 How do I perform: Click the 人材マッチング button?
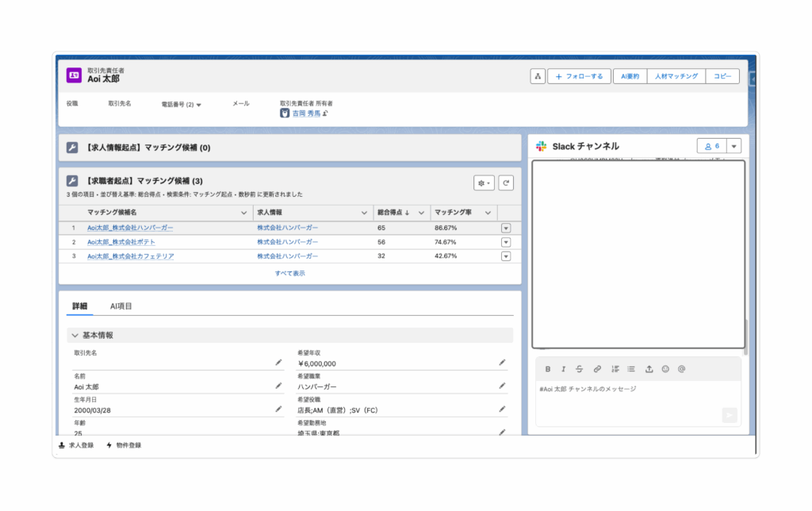[x=676, y=76]
